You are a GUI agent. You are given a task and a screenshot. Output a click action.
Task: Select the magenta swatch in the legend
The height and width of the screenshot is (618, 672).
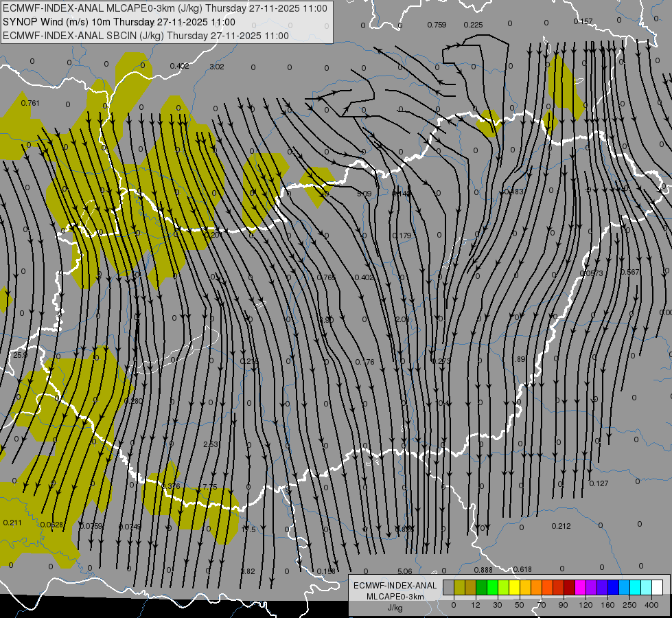(x=580, y=588)
